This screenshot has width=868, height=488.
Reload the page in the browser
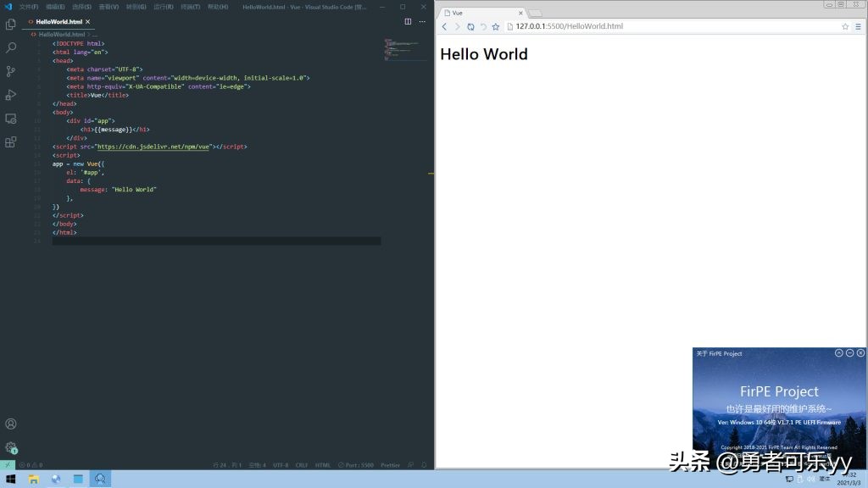(470, 26)
